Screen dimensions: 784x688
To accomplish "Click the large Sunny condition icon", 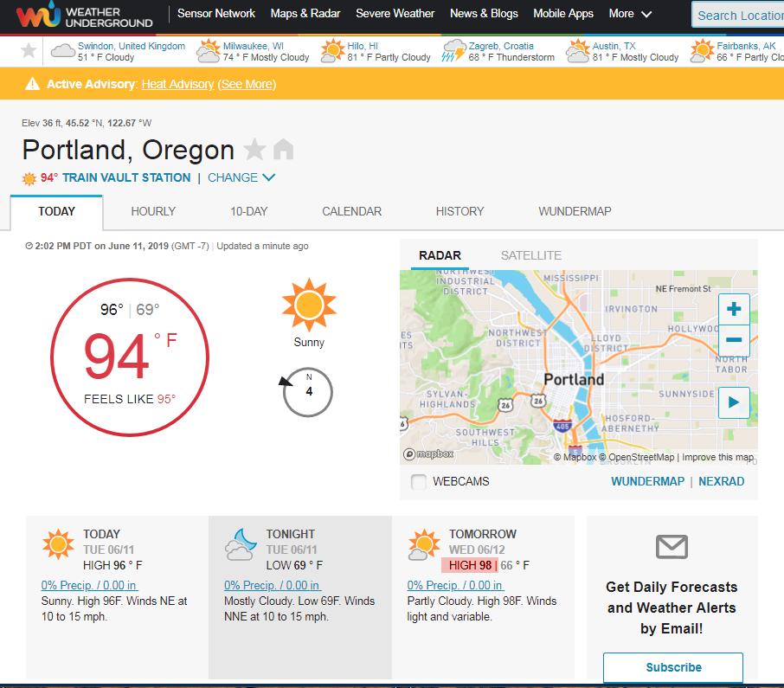I will coord(309,305).
